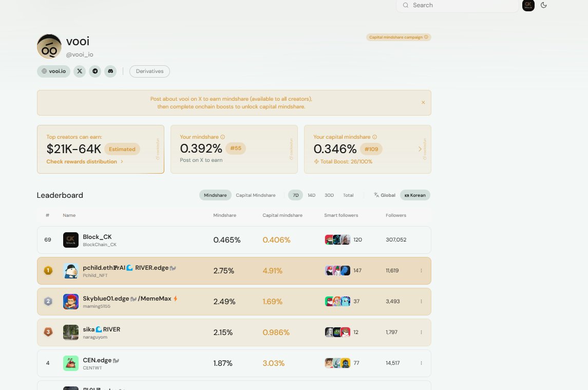
Task: Click the 4.91% capital mindshare value
Action: [x=273, y=271]
